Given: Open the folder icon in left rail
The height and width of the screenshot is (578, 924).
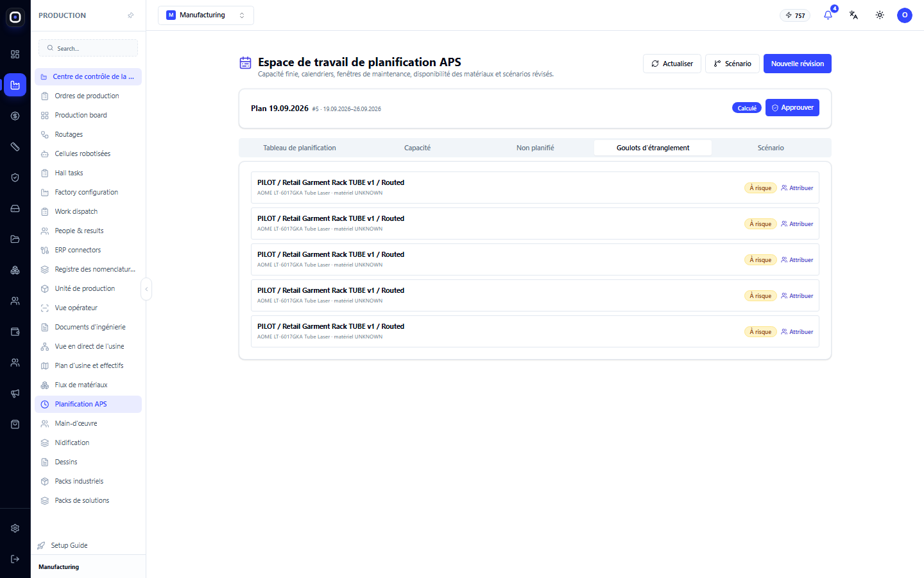Looking at the screenshot, I should pos(15,240).
